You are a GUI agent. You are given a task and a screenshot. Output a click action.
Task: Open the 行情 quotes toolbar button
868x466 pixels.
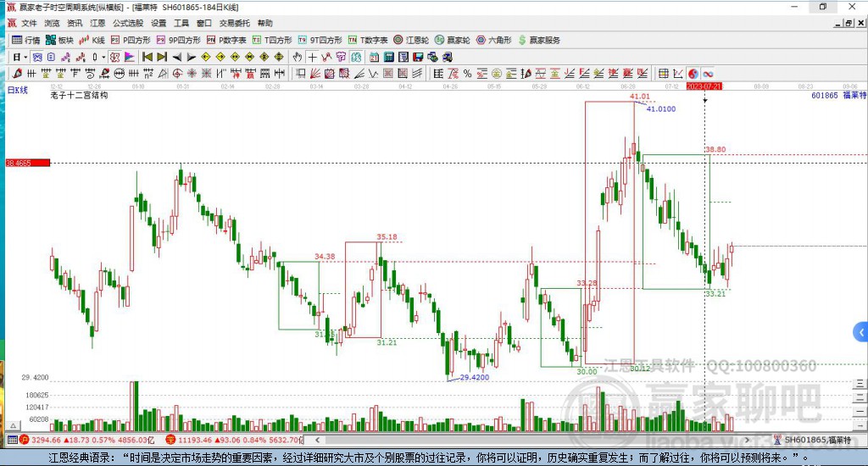click(x=26, y=40)
